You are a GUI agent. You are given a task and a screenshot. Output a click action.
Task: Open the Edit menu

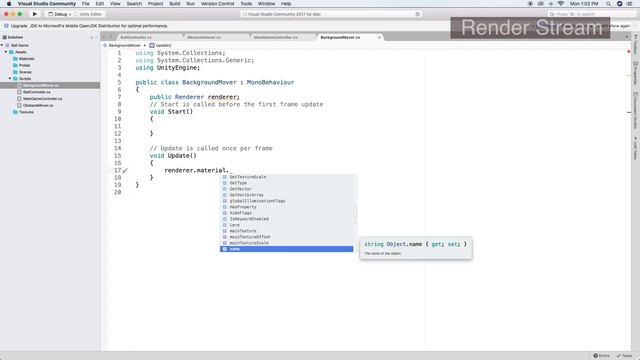100,4
